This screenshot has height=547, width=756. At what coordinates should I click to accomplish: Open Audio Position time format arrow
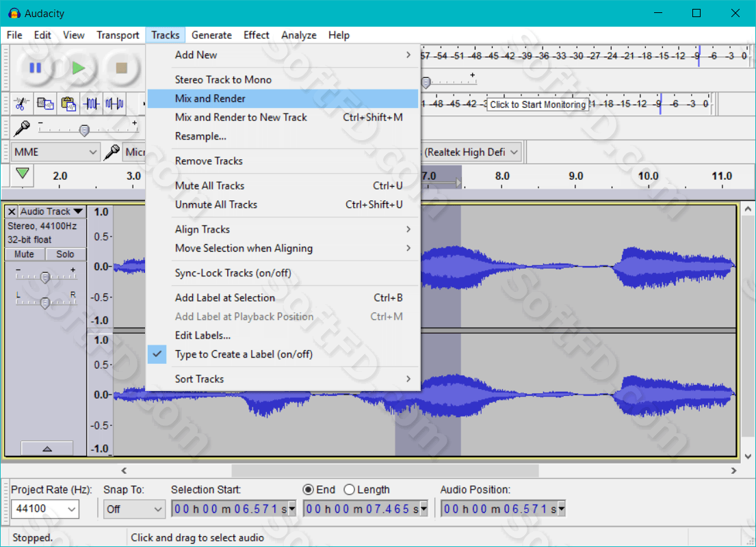(x=561, y=509)
